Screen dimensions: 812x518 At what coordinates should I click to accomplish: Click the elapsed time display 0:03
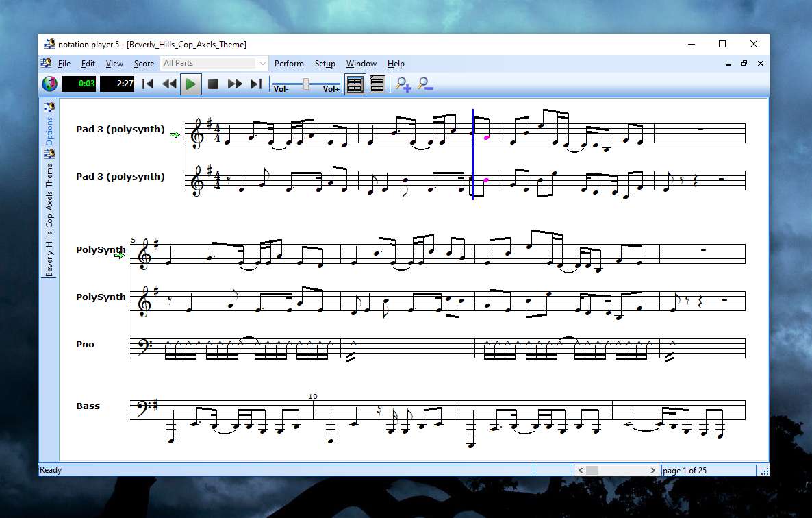click(x=79, y=84)
